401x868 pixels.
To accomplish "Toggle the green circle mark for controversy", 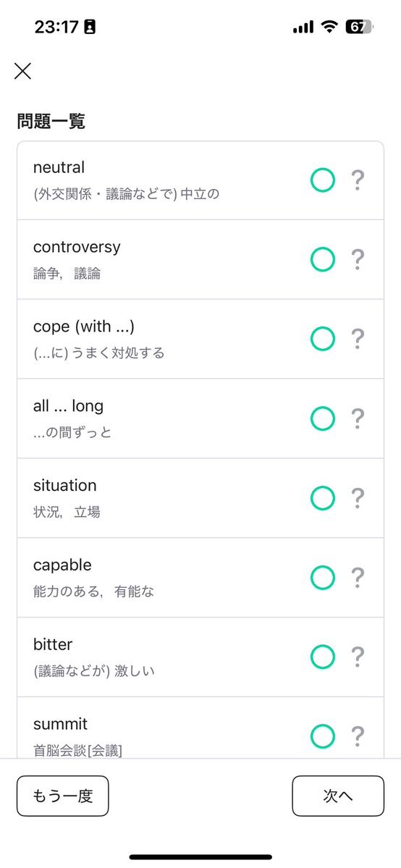I will [323, 259].
